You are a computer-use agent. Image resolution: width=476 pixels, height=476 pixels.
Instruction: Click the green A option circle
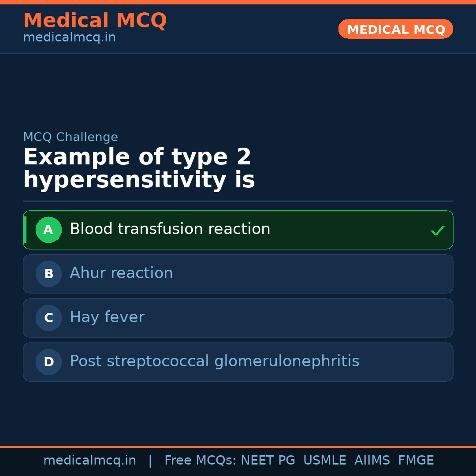point(48,230)
